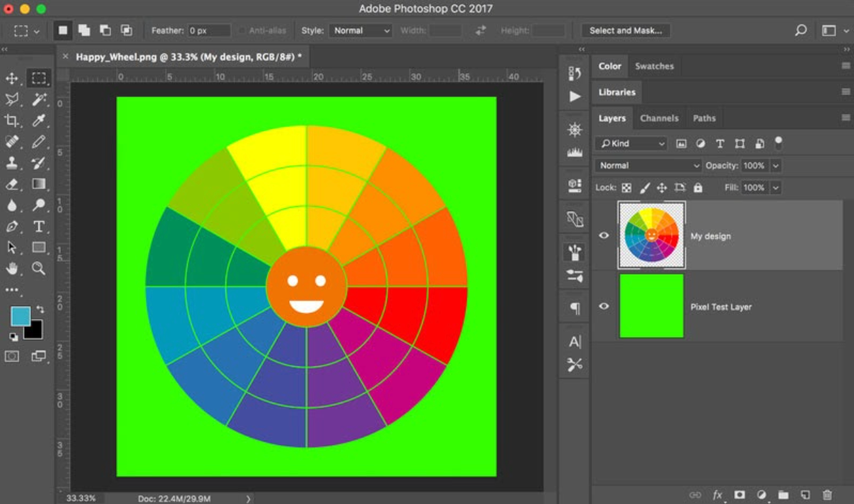Select the History Brush tool
Image resolution: width=854 pixels, height=504 pixels.
[39, 163]
